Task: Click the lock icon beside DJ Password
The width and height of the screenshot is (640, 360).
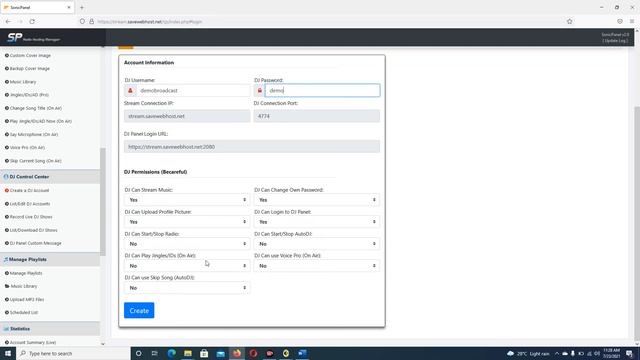Action: (260, 91)
